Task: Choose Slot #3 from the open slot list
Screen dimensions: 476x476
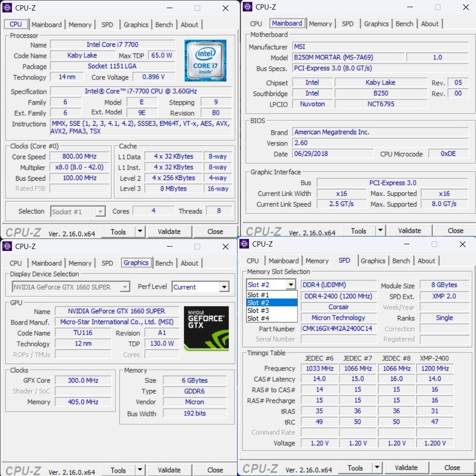Action: click(259, 310)
